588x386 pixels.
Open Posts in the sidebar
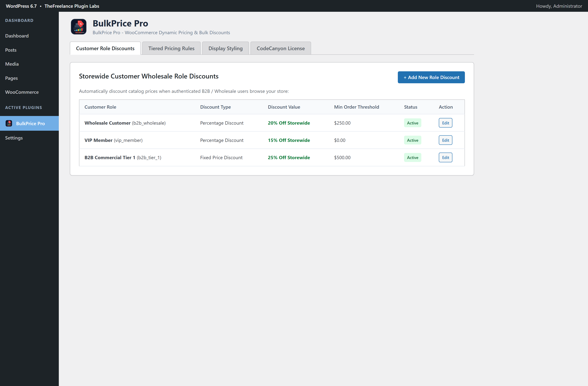tap(11, 50)
